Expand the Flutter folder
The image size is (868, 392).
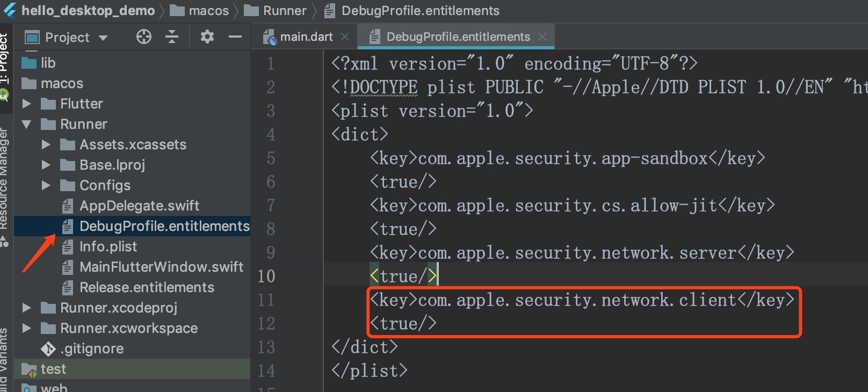pos(26,104)
